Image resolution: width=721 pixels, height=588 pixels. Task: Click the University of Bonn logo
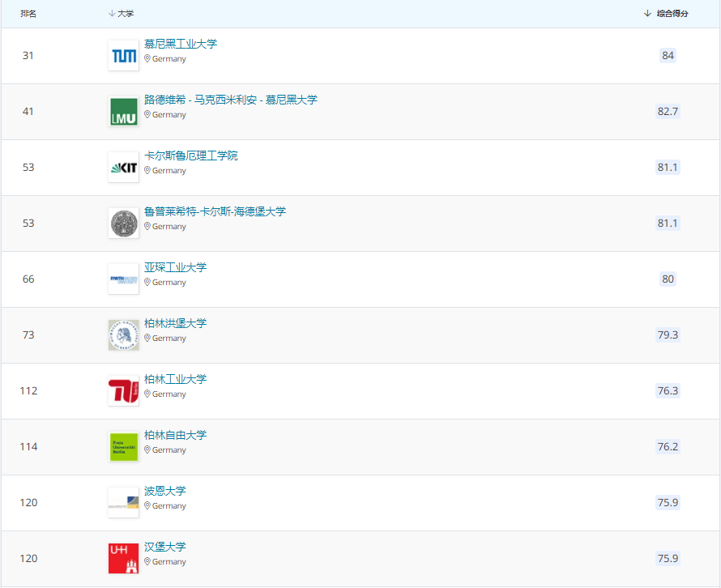123,503
